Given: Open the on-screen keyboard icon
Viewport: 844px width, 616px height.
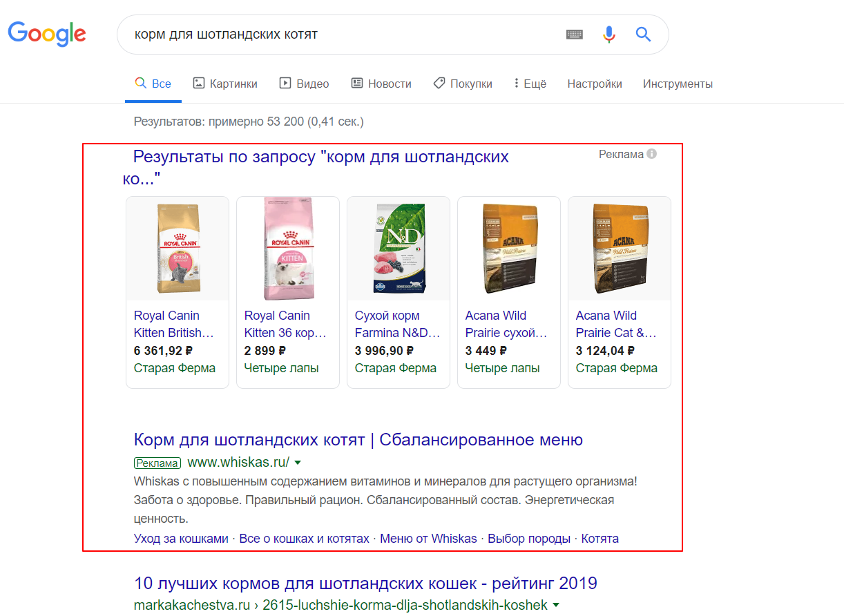Looking at the screenshot, I should pyautogui.click(x=575, y=35).
